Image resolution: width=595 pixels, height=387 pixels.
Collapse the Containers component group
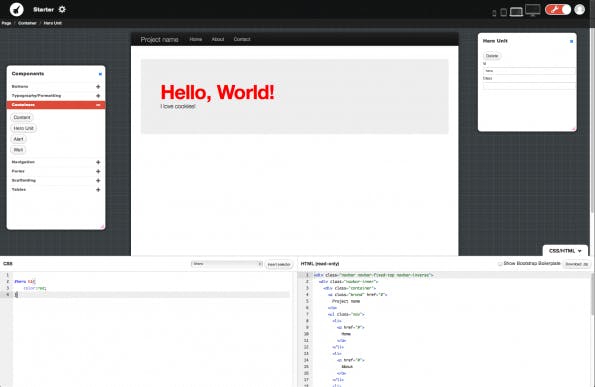pos(56,105)
